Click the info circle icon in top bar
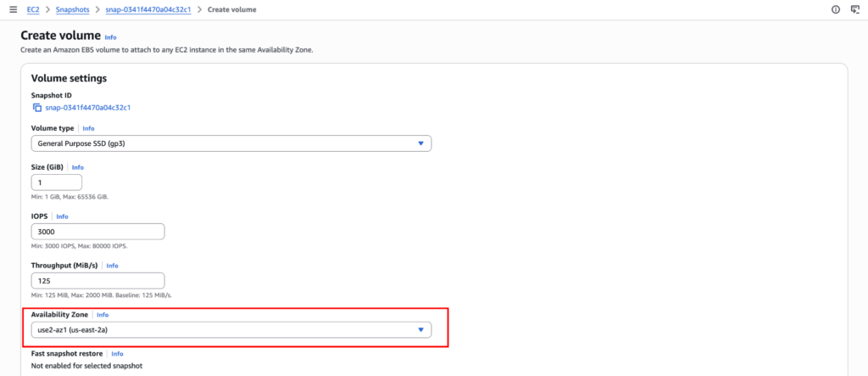868x376 pixels. (836, 9)
